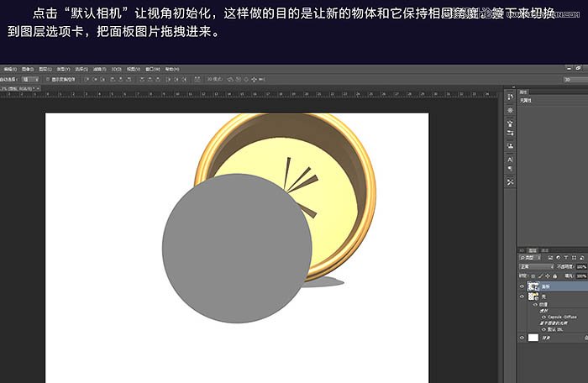Click the pixel layer filter icon

tap(550, 258)
